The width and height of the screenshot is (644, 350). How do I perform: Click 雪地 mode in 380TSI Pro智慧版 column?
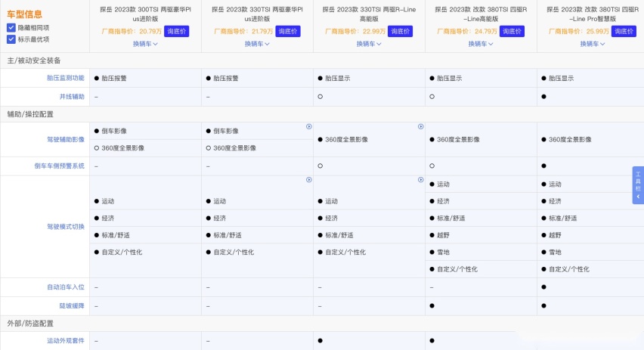coord(555,252)
